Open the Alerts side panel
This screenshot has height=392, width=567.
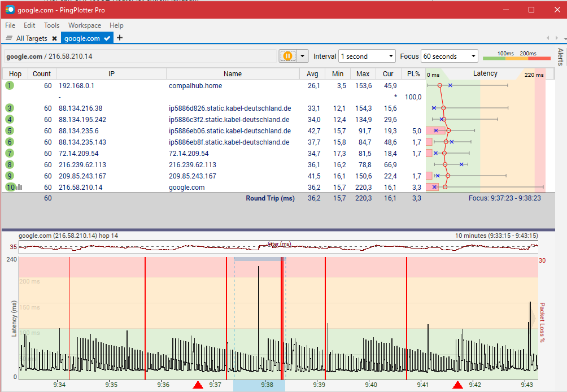click(560, 57)
